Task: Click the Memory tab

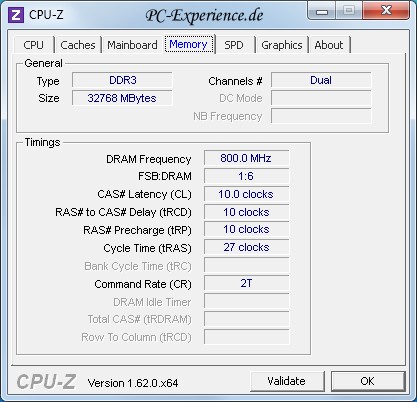Action: click(x=189, y=44)
